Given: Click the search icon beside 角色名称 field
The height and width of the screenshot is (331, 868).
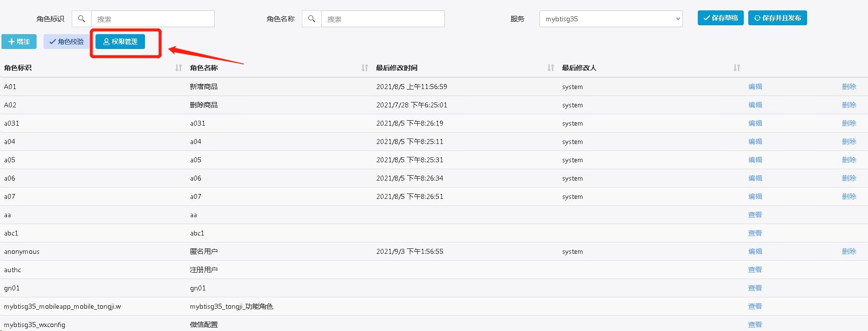Looking at the screenshot, I should (x=312, y=19).
